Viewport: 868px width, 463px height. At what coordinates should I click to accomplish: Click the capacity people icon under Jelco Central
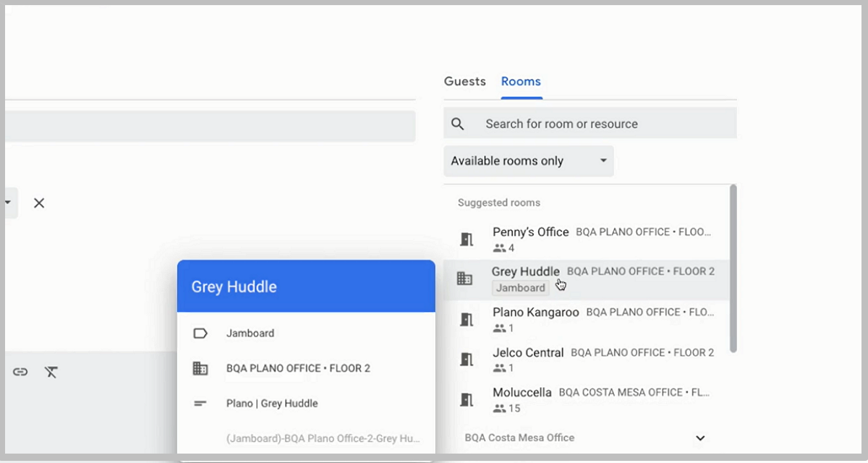point(499,368)
